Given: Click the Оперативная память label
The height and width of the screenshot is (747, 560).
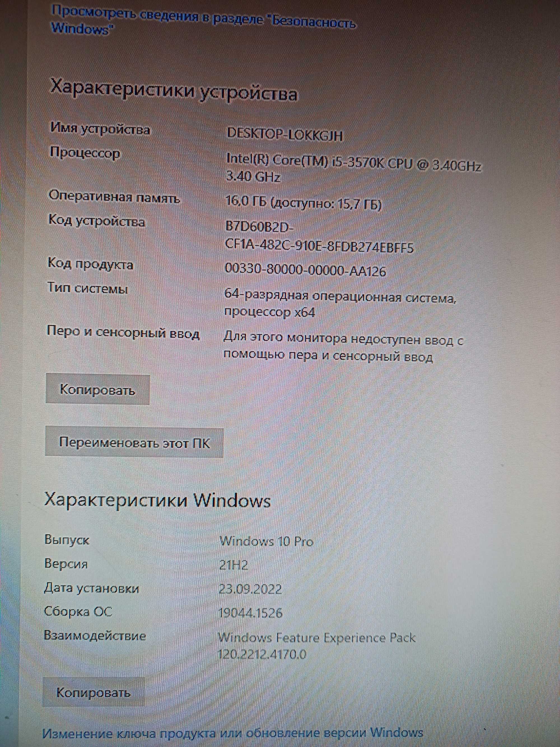Looking at the screenshot, I should tap(115, 197).
